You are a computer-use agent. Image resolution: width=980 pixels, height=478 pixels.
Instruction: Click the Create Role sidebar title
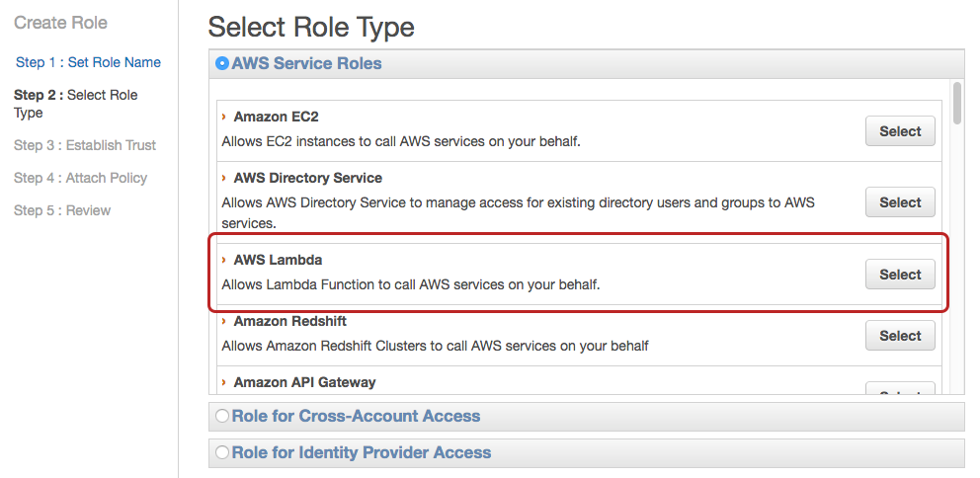point(60,23)
